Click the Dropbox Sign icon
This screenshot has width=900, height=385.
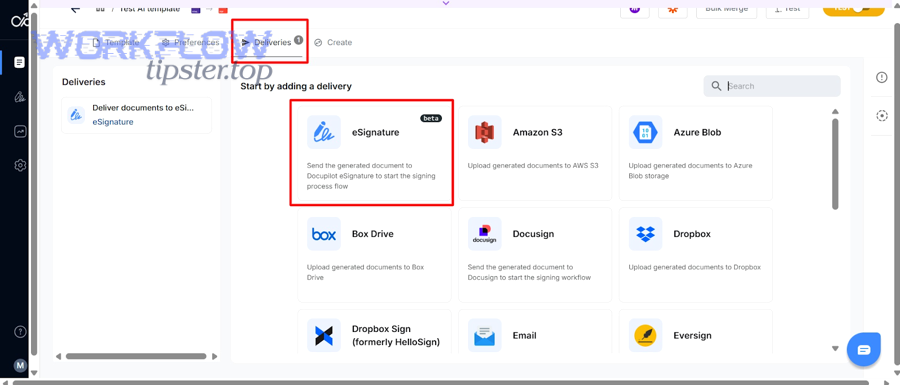click(324, 335)
